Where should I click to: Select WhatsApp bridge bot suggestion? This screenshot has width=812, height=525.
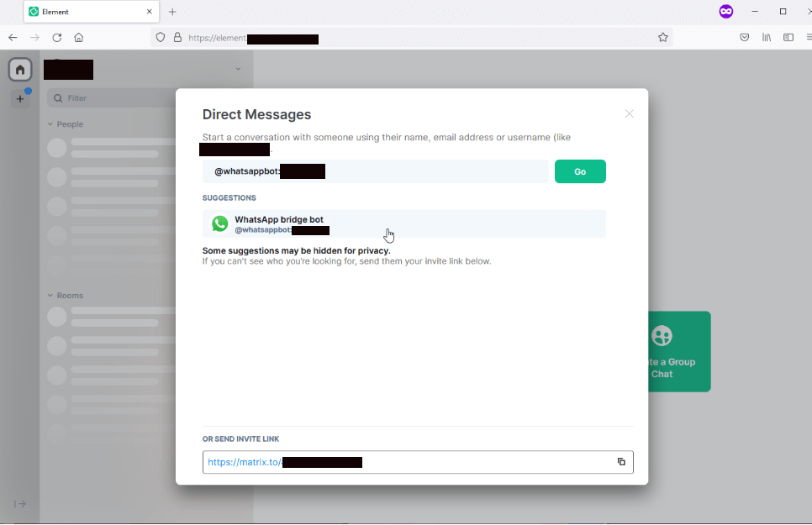click(x=404, y=223)
